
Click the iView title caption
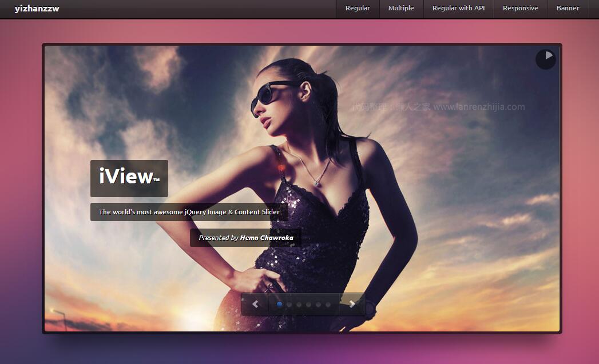tap(129, 178)
